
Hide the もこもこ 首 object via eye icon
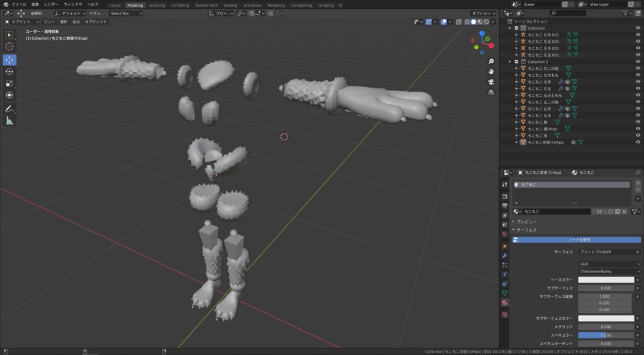pos(638,135)
